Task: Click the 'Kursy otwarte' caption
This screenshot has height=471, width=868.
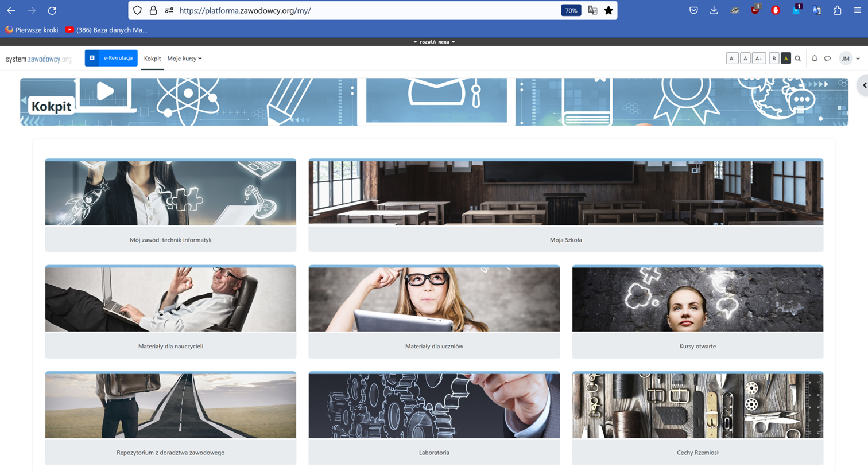Action: pos(697,346)
